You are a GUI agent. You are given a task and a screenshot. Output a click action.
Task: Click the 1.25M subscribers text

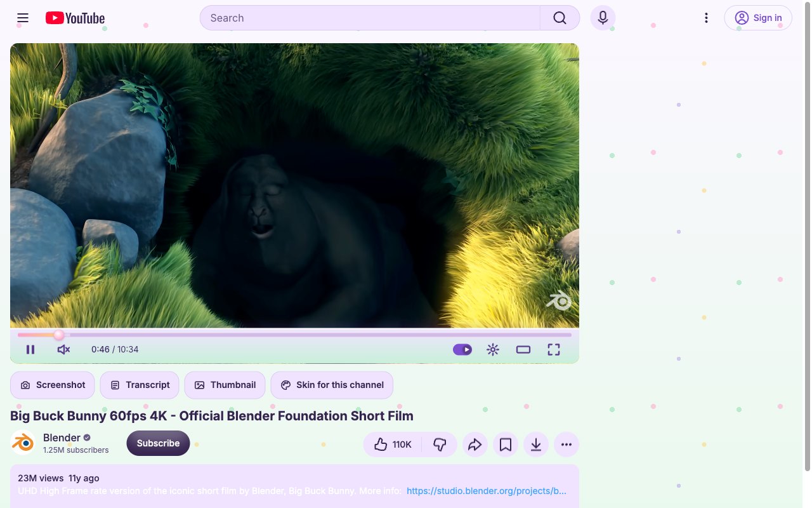(76, 450)
